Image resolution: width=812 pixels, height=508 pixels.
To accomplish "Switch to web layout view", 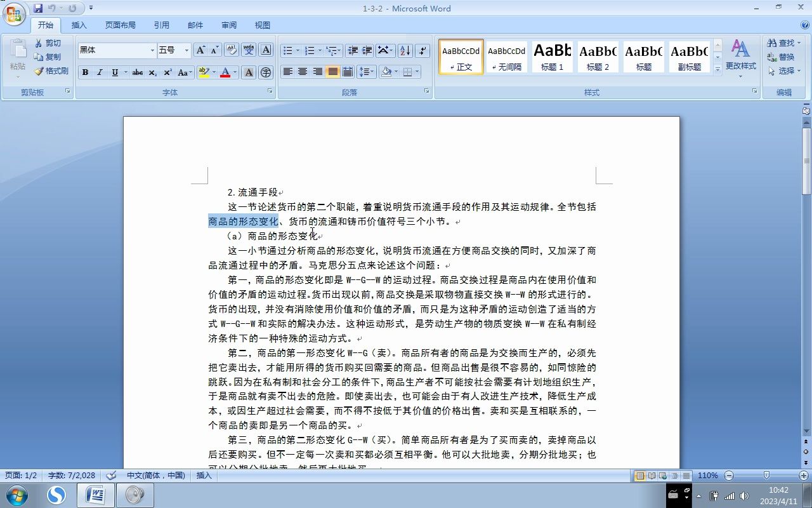I will click(x=663, y=476).
